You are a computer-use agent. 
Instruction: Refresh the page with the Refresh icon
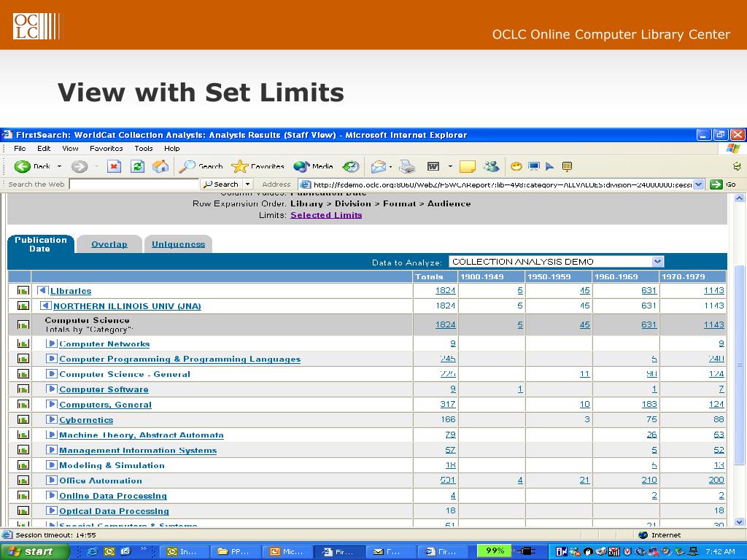tap(138, 166)
